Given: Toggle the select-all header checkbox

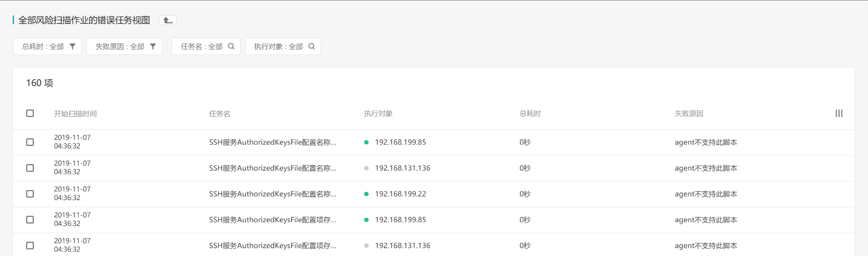Looking at the screenshot, I should pyautogui.click(x=30, y=113).
